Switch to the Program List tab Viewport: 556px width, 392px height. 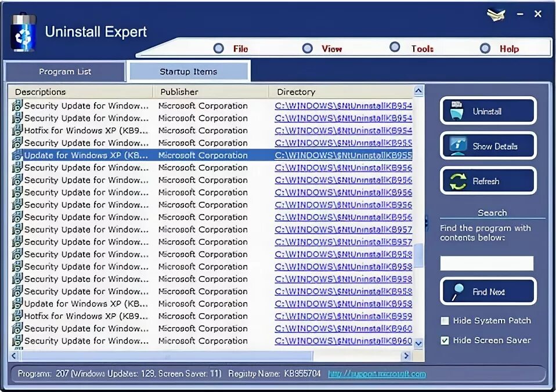point(64,71)
